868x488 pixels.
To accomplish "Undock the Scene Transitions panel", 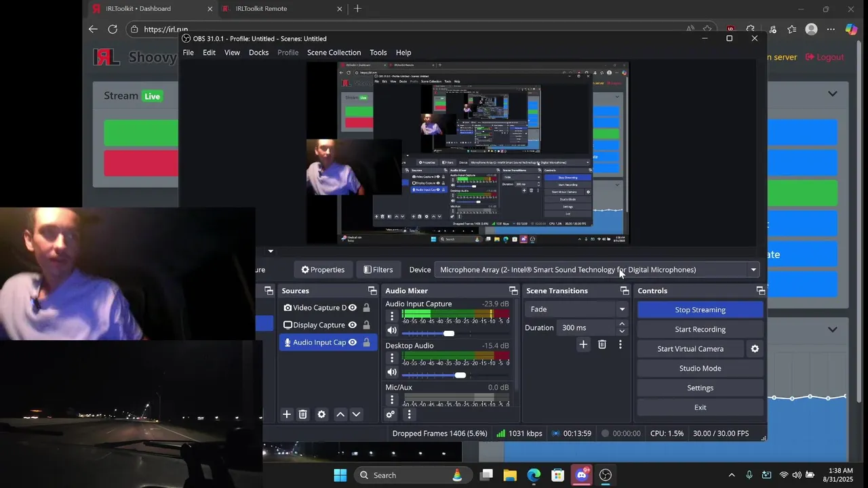I will (625, 291).
